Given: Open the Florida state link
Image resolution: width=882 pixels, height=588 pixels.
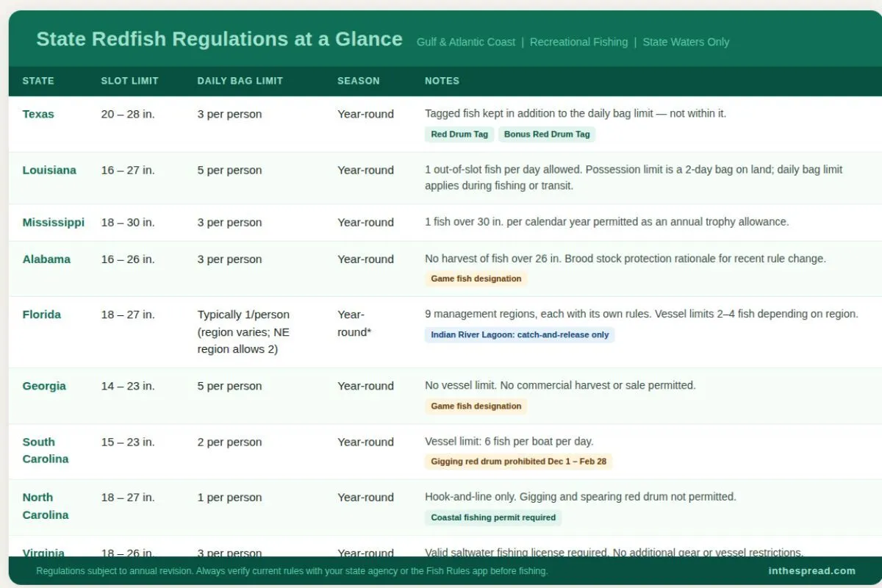Looking at the screenshot, I should pyautogui.click(x=41, y=314).
